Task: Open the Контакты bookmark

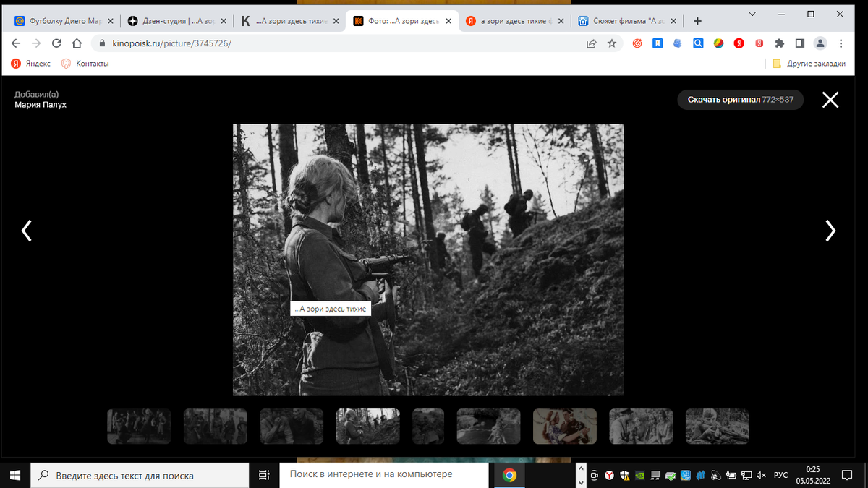Action: click(85, 64)
